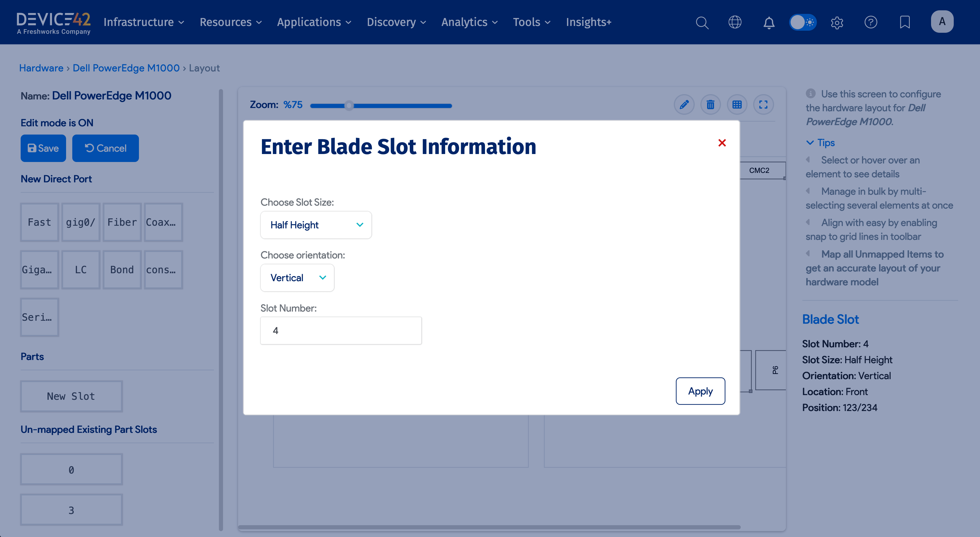Close the Blade Slot dialog with red X
The width and height of the screenshot is (980, 537).
pos(722,143)
